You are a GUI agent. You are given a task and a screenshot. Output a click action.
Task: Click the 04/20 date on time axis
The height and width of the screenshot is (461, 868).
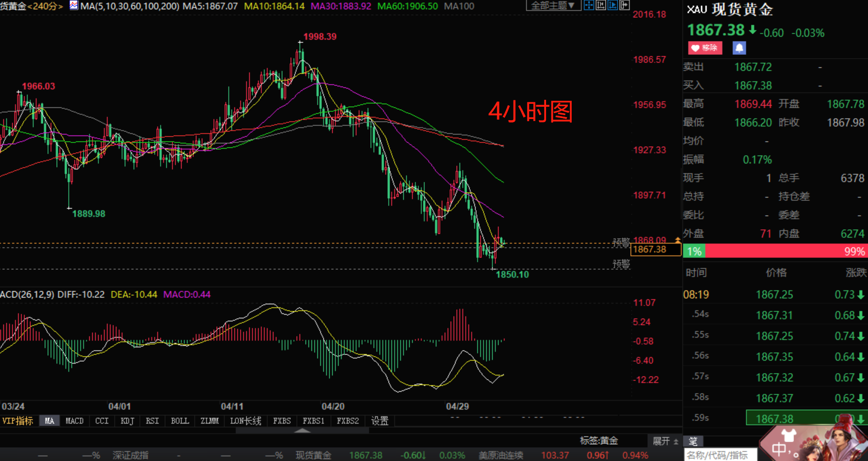tap(333, 406)
